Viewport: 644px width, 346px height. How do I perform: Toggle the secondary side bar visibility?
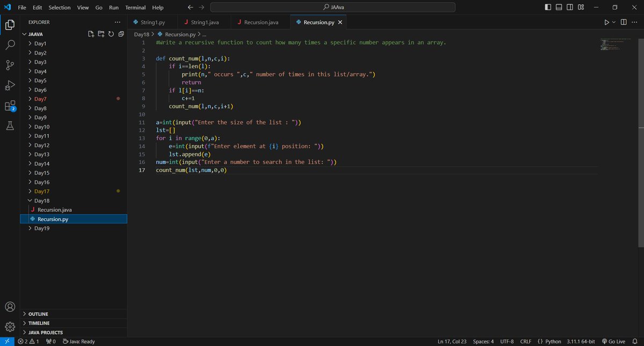(569, 7)
